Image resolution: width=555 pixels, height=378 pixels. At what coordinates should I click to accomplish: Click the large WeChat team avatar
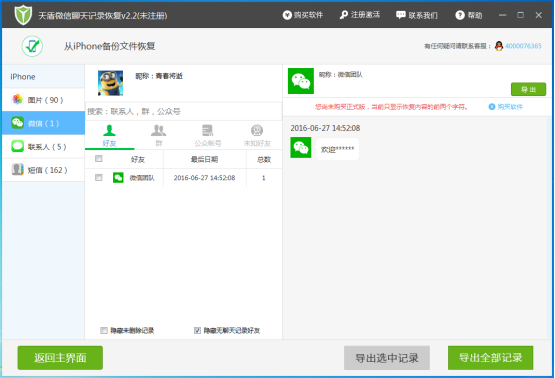coord(301,81)
